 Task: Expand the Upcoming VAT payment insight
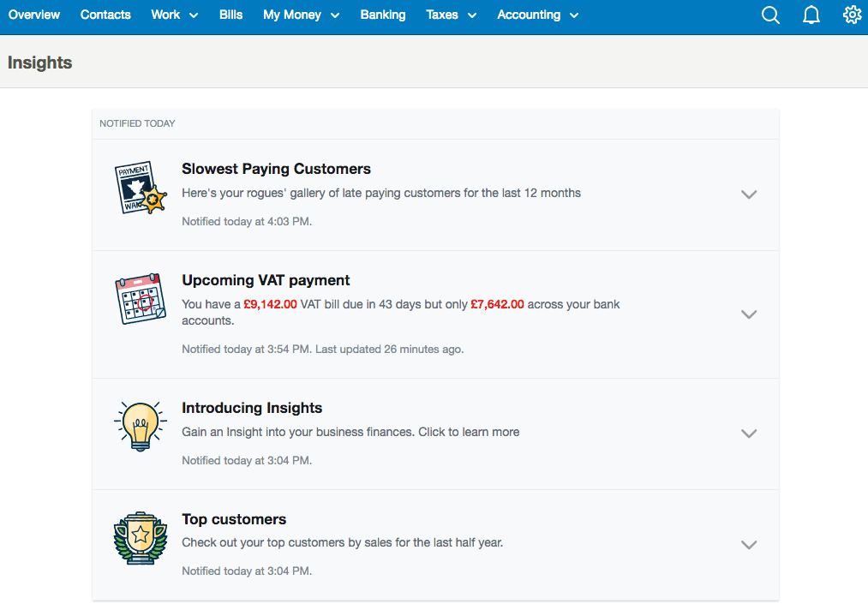(x=748, y=314)
